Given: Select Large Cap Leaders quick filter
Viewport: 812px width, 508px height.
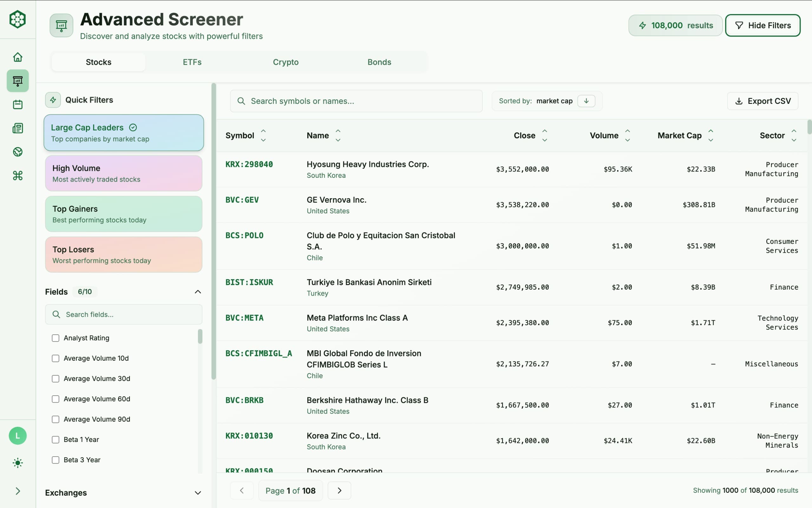Looking at the screenshot, I should pos(124,133).
